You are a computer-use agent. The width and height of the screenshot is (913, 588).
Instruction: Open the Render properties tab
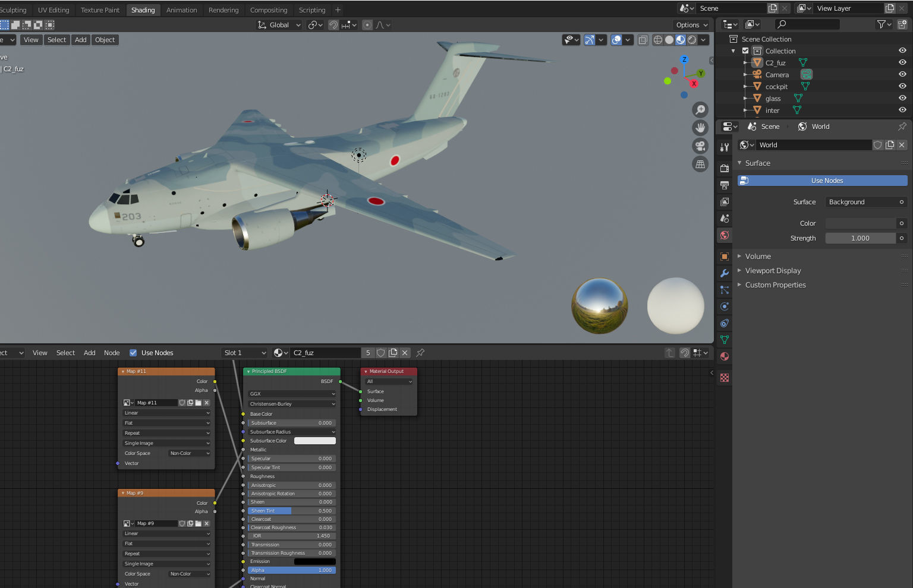pyautogui.click(x=724, y=168)
